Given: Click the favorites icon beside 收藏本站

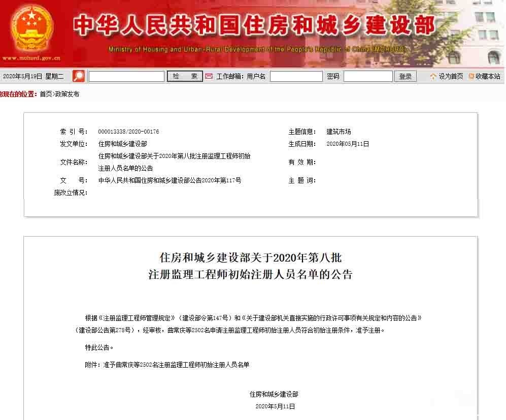Looking at the screenshot, I should (471, 76).
